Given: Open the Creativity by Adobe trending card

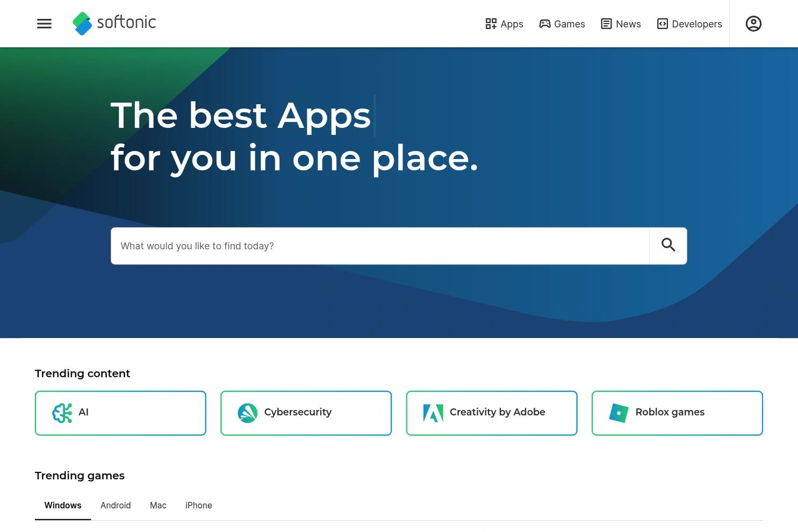Looking at the screenshot, I should coord(497,412).
